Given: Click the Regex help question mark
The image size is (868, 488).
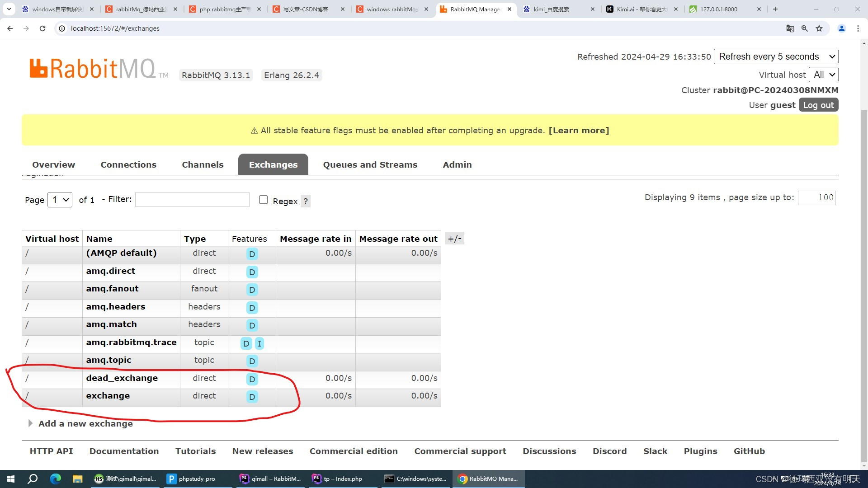Looking at the screenshot, I should click(x=306, y=202).
